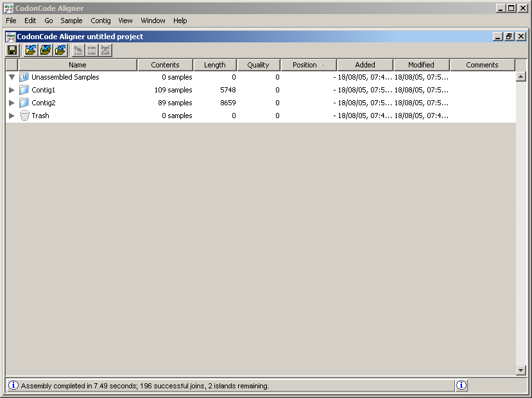Open the Window menu
532x398 pixels.
pos(153,21)
